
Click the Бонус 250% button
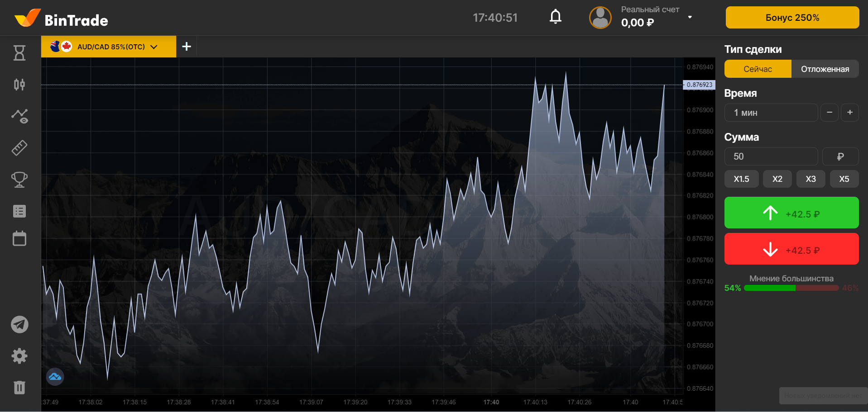click(x=792, y=18)
